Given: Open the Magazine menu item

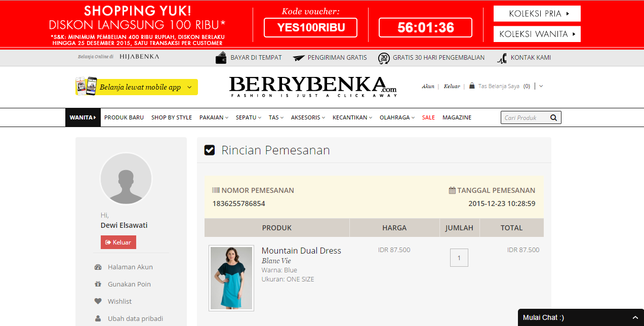Looking at the screenshot, I should [457, 117].
